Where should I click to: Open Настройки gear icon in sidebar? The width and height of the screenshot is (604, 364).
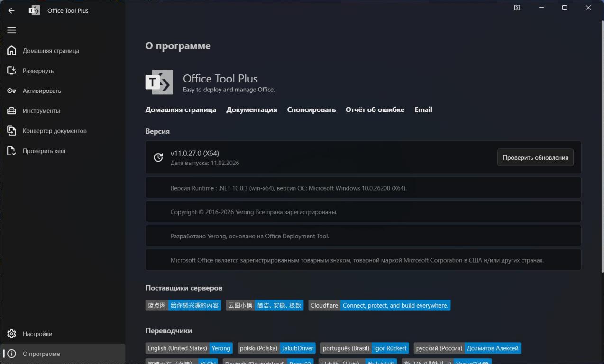[x=12, y=334]
